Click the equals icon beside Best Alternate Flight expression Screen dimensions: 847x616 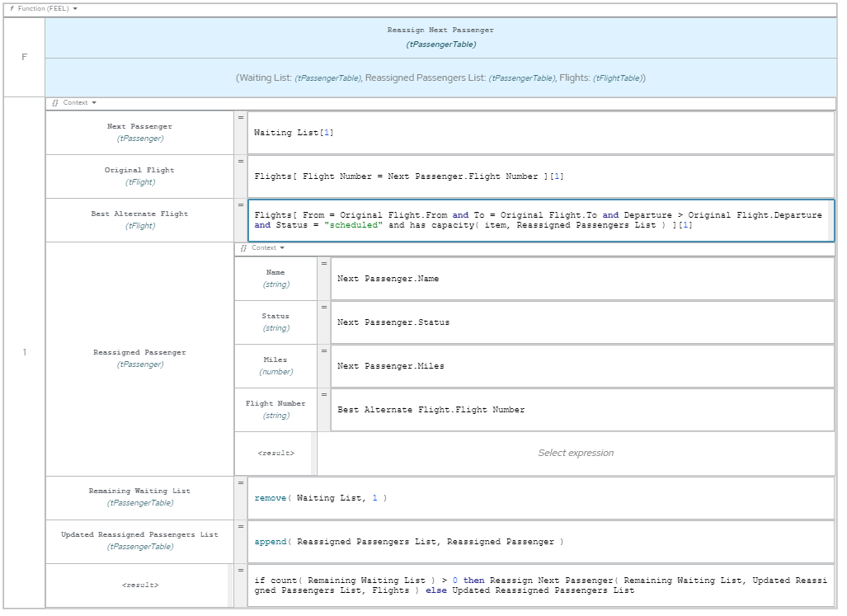tap(241, 205)
